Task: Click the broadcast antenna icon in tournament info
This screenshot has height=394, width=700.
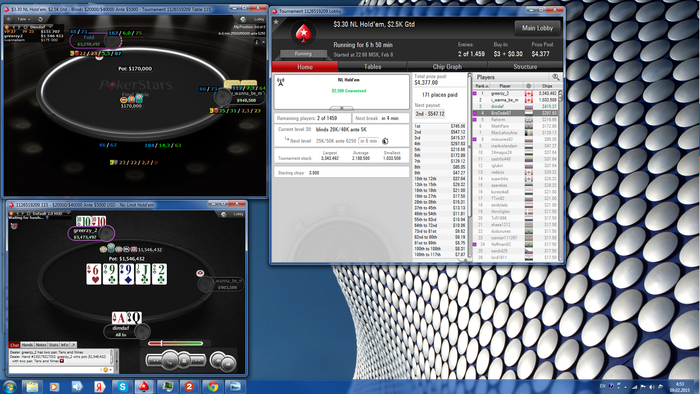Action: click(280, 82)
